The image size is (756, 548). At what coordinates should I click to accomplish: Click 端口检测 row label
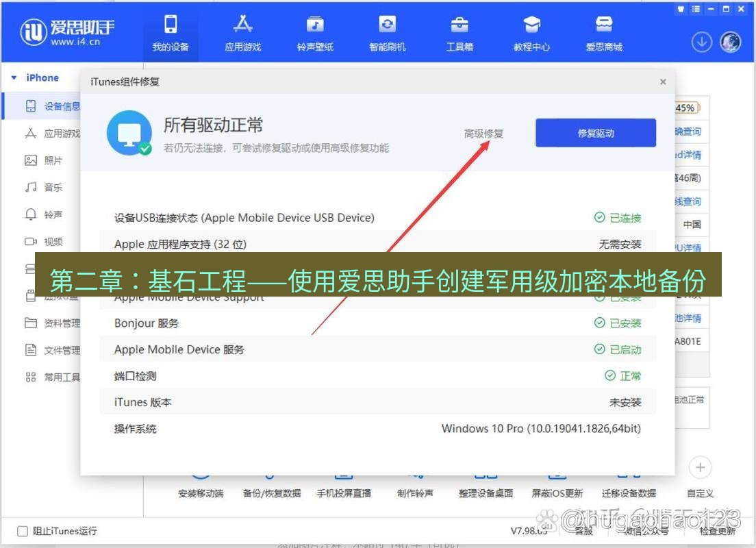tap(135, 376)
